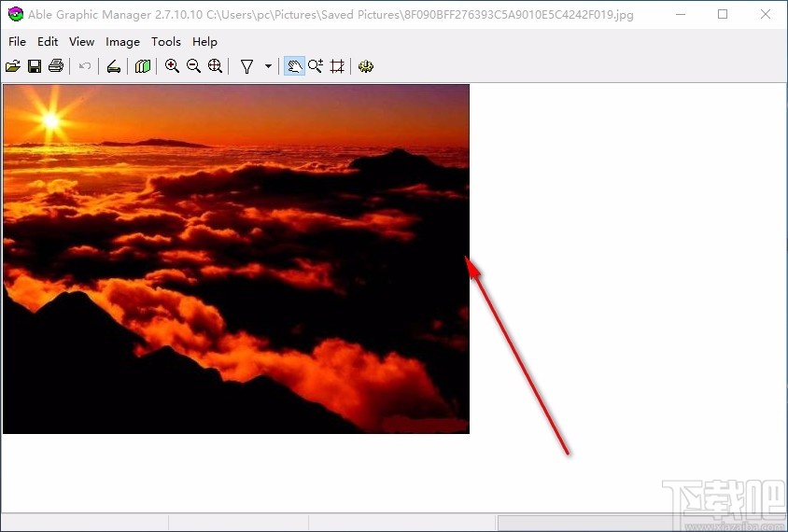788x532 pixels.
Task: Open the Help menu
Action: (x=204, y=42)
